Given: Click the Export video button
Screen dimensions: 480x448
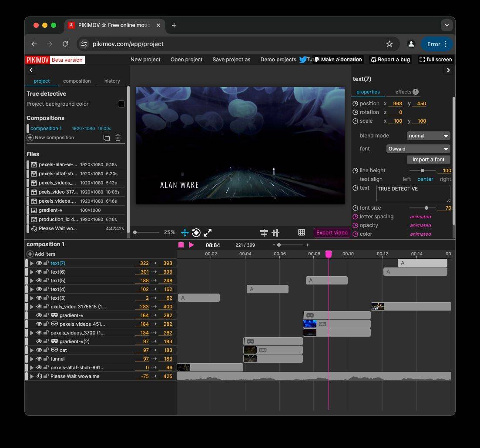Looking at the screenshot, I should tap(332, 233).
